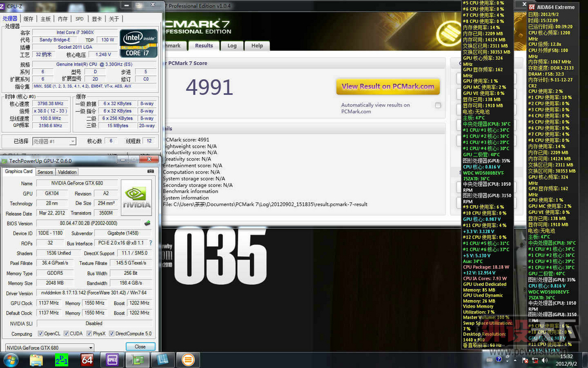Viewport: 588px width, 368px height.
Task: Open Sensors tab in GPU-Z
Action: (x=45, y=172)
